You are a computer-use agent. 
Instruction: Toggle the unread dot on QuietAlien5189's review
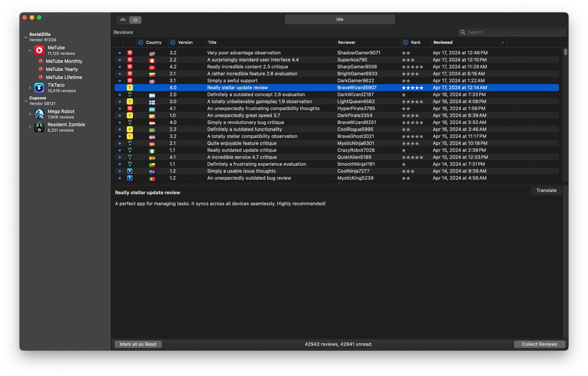(x=120, y=157)
